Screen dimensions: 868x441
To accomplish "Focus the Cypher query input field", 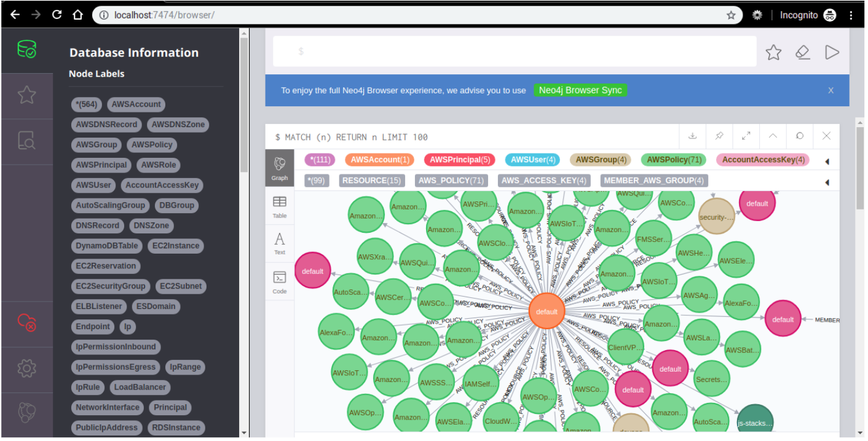I will [x=515, y=52].
